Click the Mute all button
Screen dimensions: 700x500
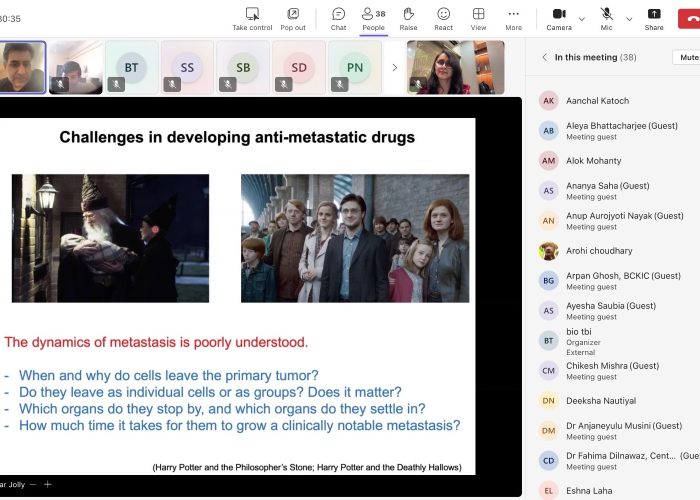tap(687, 57)
